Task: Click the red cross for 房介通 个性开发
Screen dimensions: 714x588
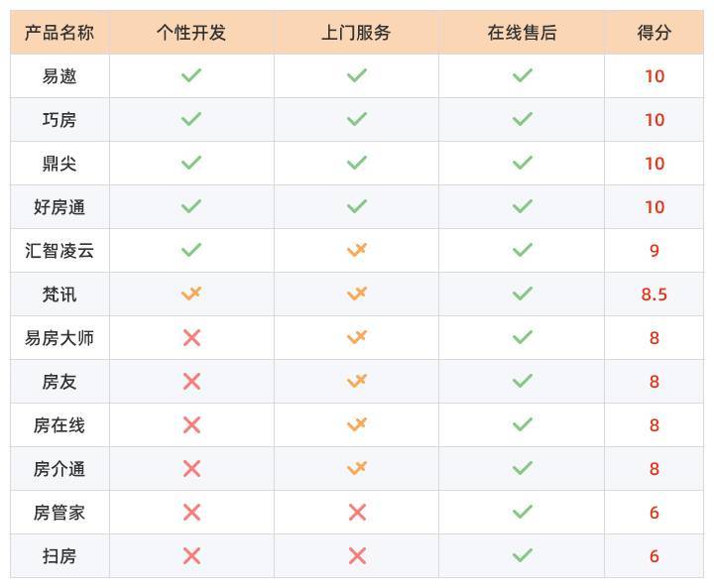Action: click(x=191, y=468)
